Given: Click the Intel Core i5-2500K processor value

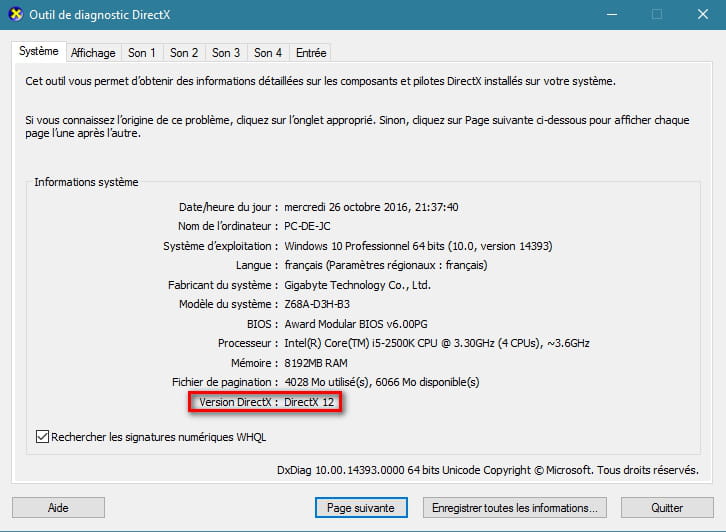Looking at the screenshot, I should tap(437, 343).
